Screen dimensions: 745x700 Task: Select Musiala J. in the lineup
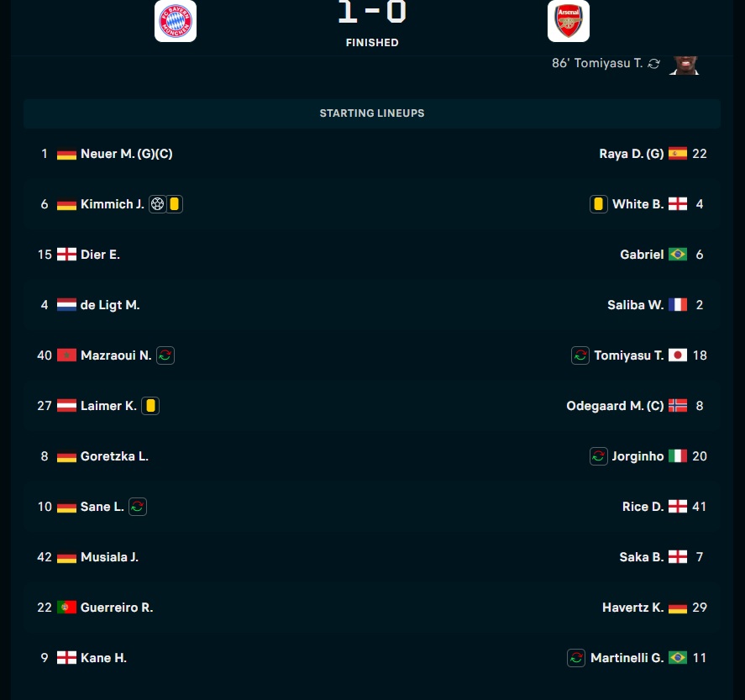click(x=109, y=557)
